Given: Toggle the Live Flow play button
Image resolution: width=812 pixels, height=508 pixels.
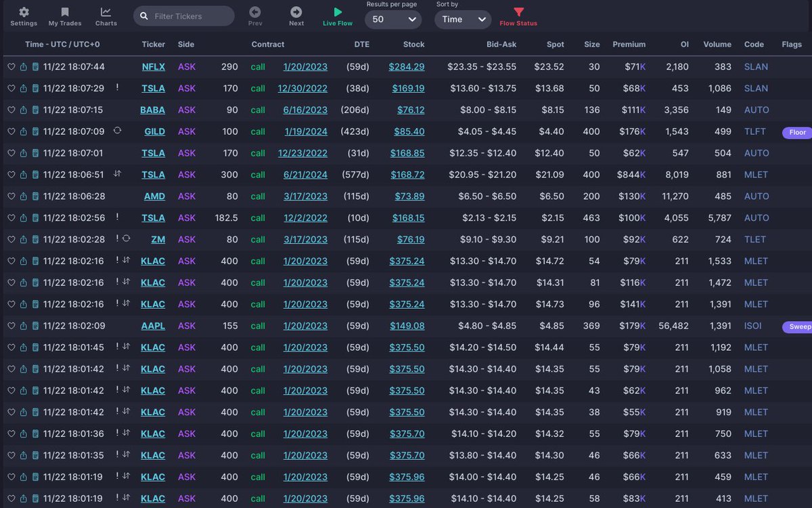Looking at the screenshot, I should [338, 16].
